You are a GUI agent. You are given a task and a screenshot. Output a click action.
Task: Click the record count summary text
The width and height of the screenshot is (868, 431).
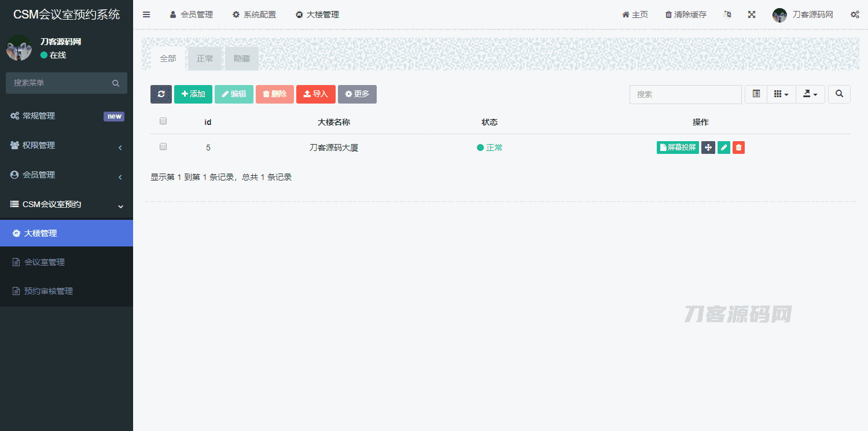[x=221, y=177]
